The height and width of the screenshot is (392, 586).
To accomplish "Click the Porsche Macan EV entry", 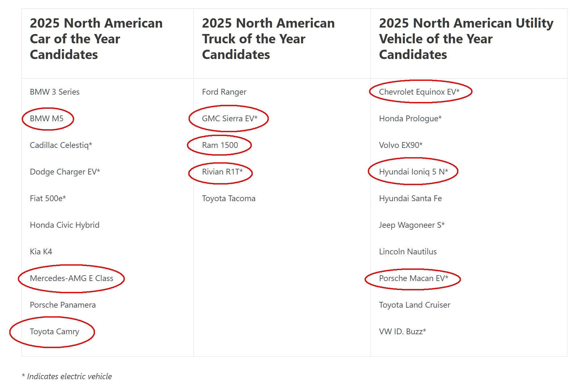I will coord(413,278).
